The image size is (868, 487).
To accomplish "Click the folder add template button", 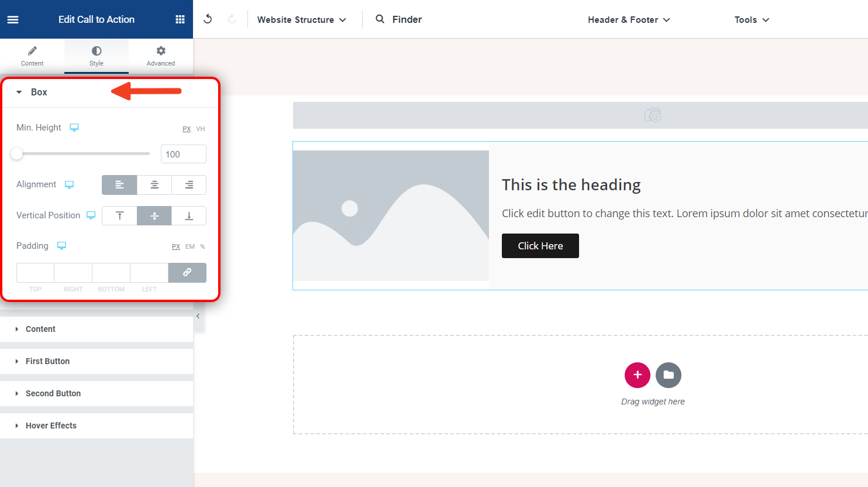I will click(x=669, y=375).
